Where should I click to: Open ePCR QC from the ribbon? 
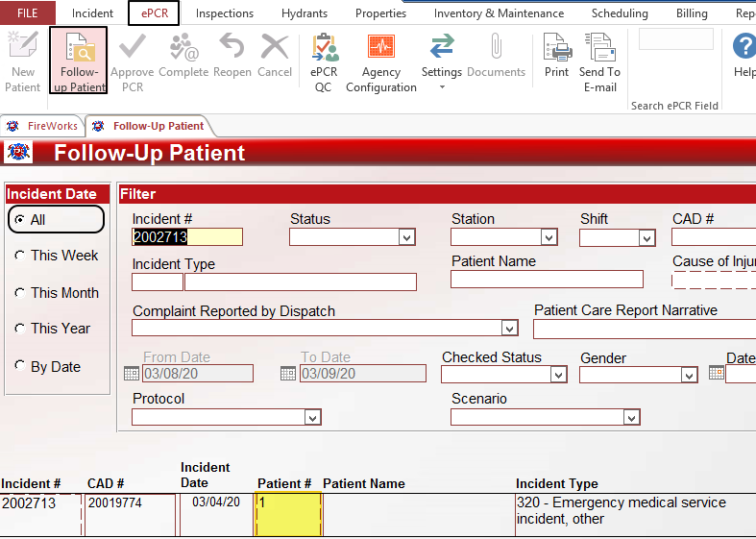click(325, 47)
